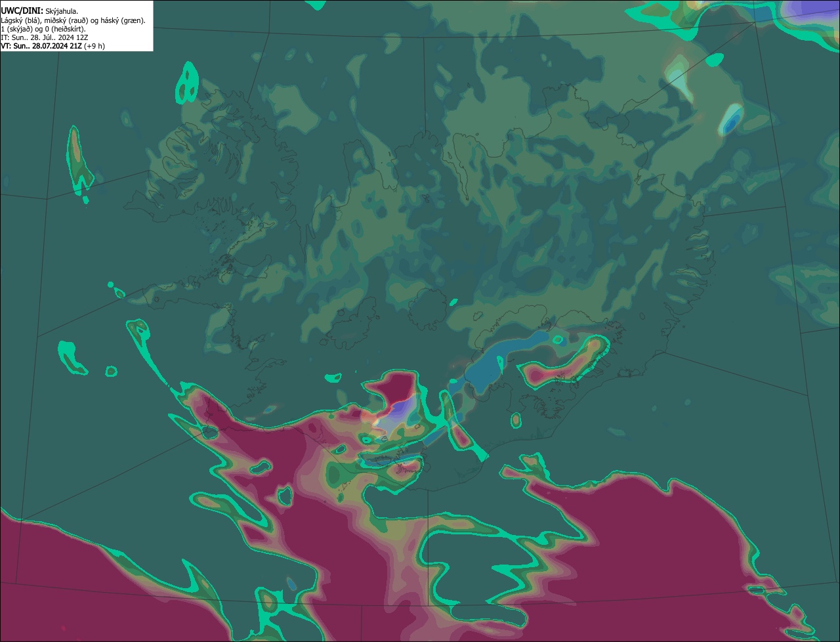The width and height of the screenshot is (840, 642).
Task: Click the 'UWC/DINI: Skýjahula.' title line
Action: coord(39,11)
